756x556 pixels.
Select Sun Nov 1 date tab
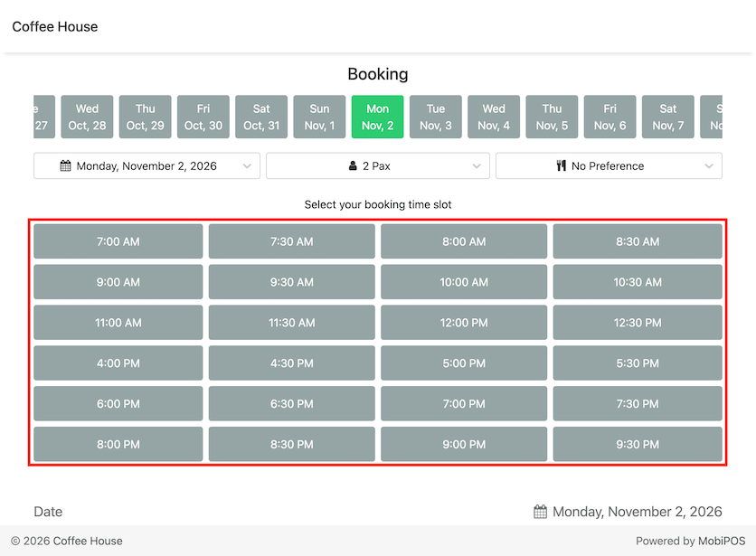tap(319, 117)
